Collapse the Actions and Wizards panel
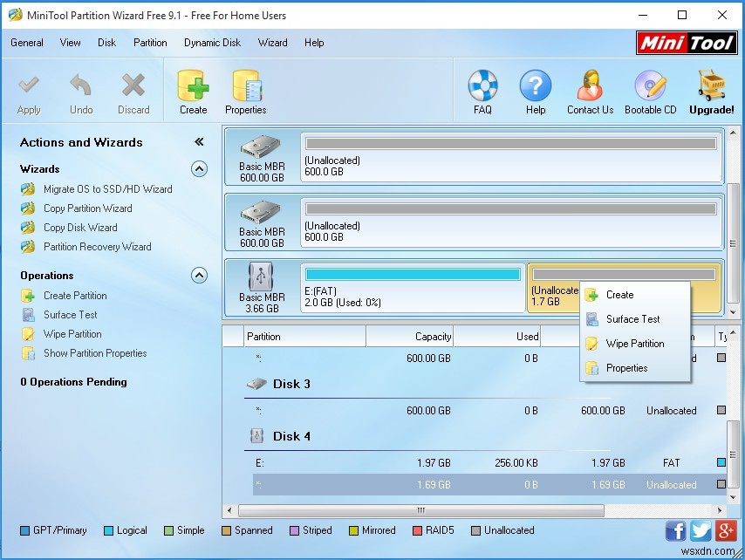Viewport: 745px width, 560px height. click(199, 140)
